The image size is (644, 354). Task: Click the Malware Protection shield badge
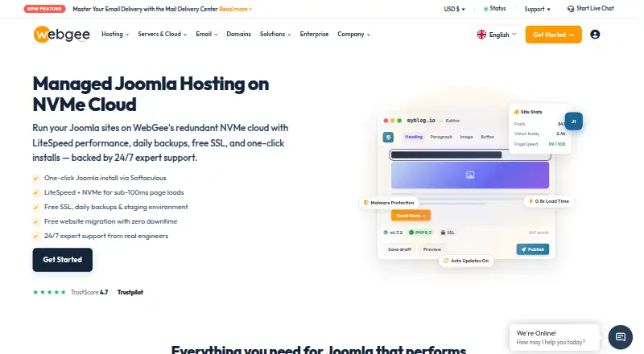point(389,203)
